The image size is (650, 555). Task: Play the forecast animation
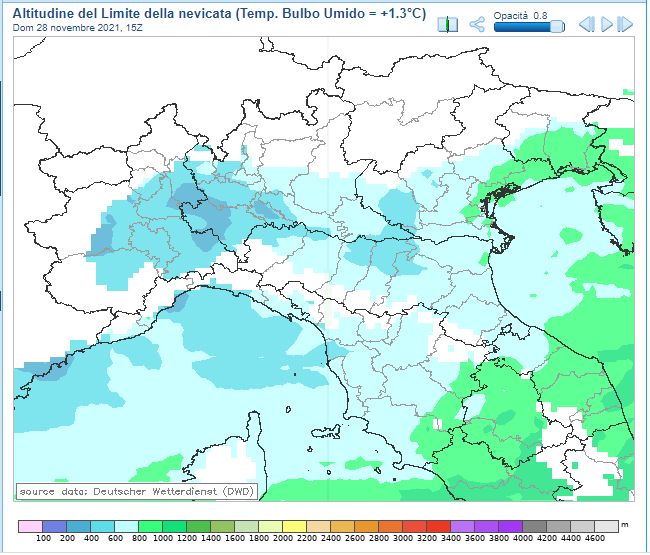tap(607, 24)
